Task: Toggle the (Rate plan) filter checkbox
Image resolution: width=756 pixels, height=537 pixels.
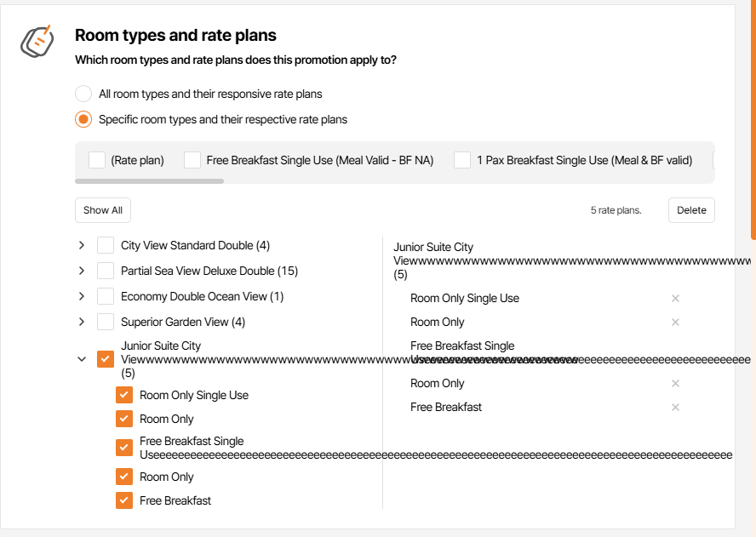Action: (x=97, y=160)
